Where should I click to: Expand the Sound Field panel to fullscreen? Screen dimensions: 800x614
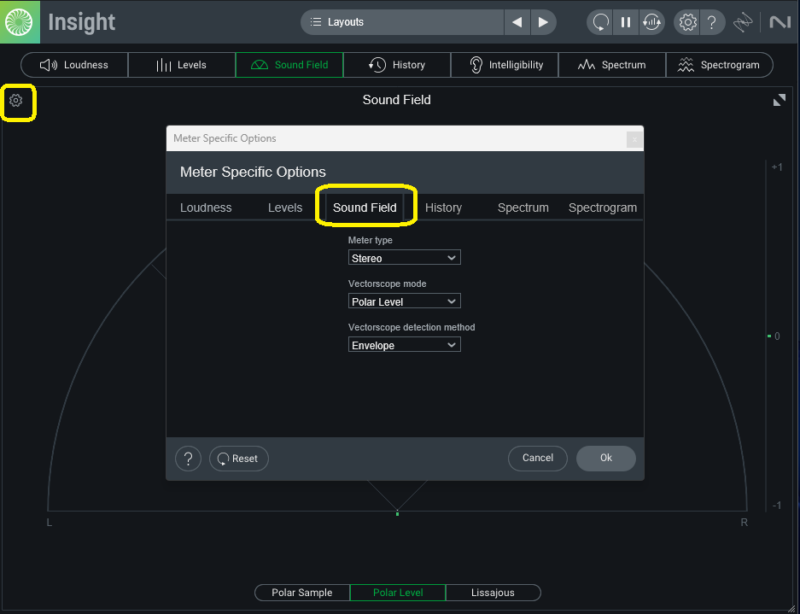pos(779,100)
